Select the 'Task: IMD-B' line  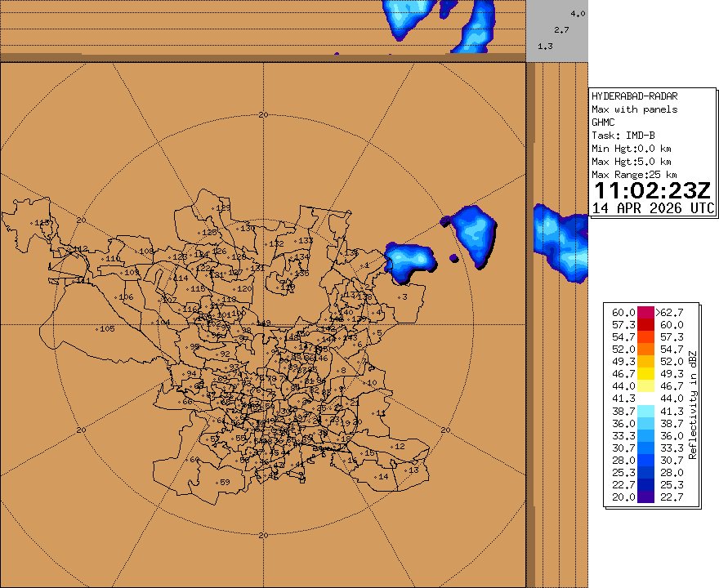tap(623, 136)
